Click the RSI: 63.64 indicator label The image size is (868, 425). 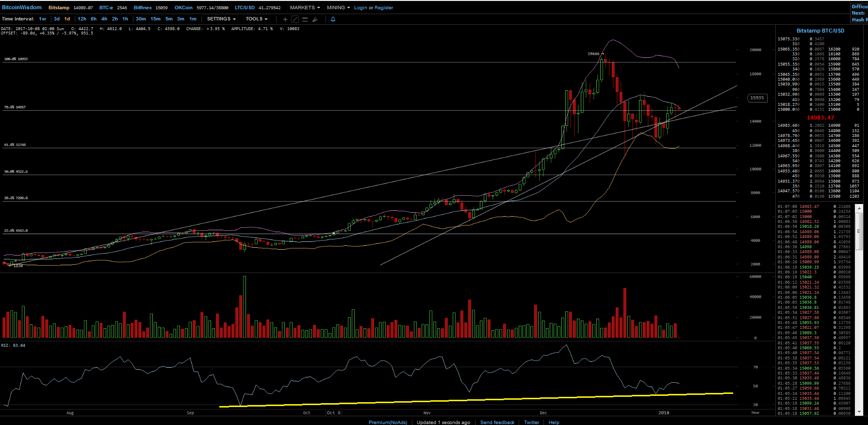[13, 345]
